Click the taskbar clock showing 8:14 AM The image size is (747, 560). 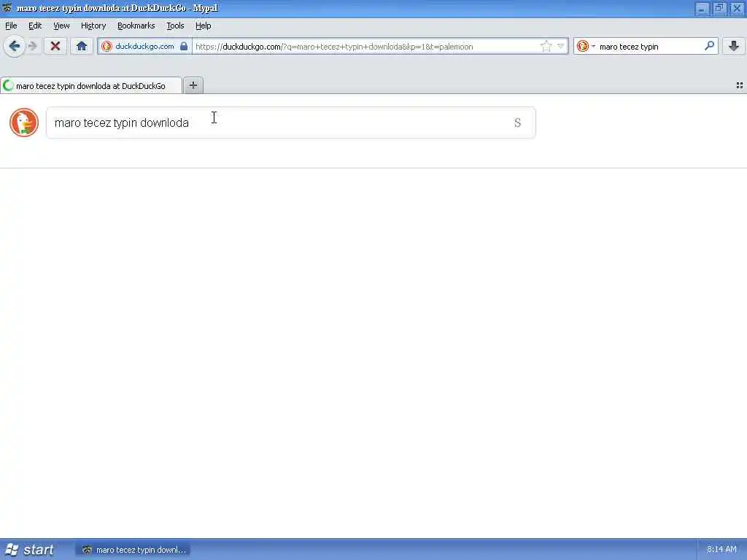[721, 550]
